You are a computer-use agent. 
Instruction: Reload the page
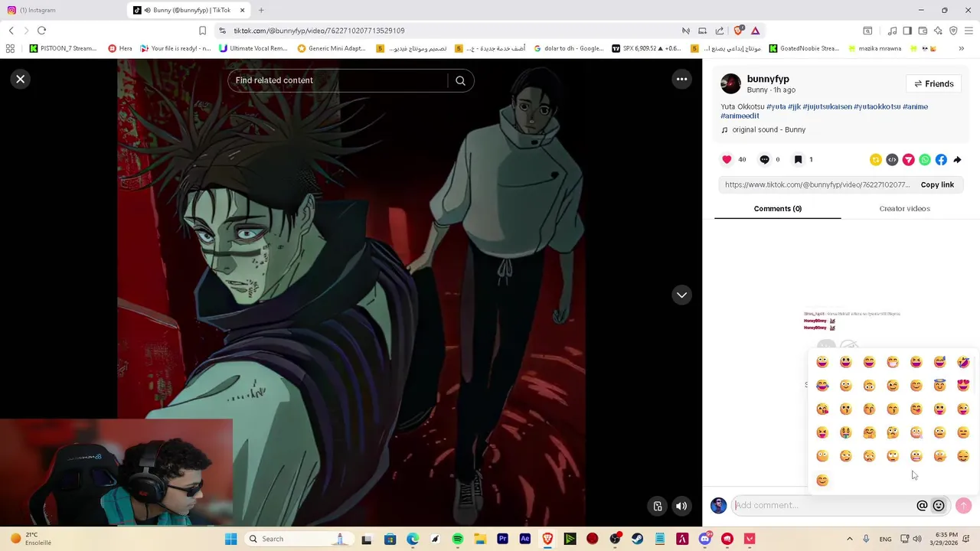pos(41,31)
